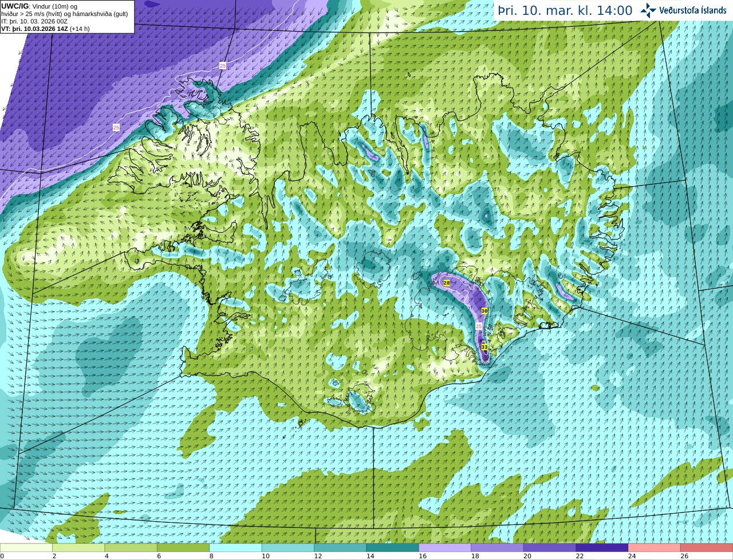Select the 24–26 m/s light pink legend swatch
733x560 pixels.
pos(655,547)
